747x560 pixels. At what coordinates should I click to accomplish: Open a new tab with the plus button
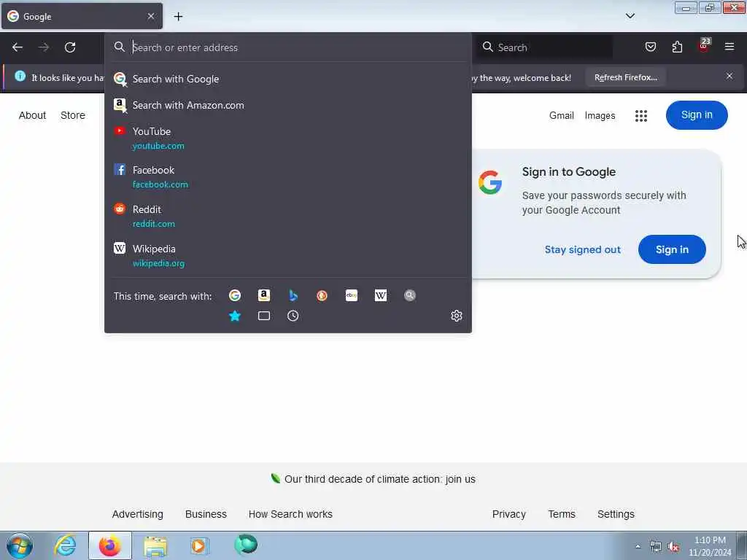(x=178, y=16)
